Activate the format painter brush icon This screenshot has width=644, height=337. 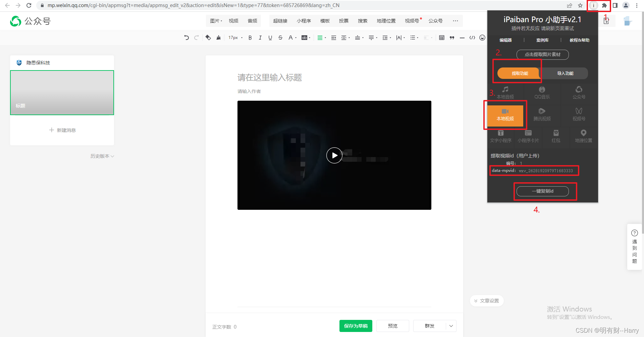click(218, 38)
